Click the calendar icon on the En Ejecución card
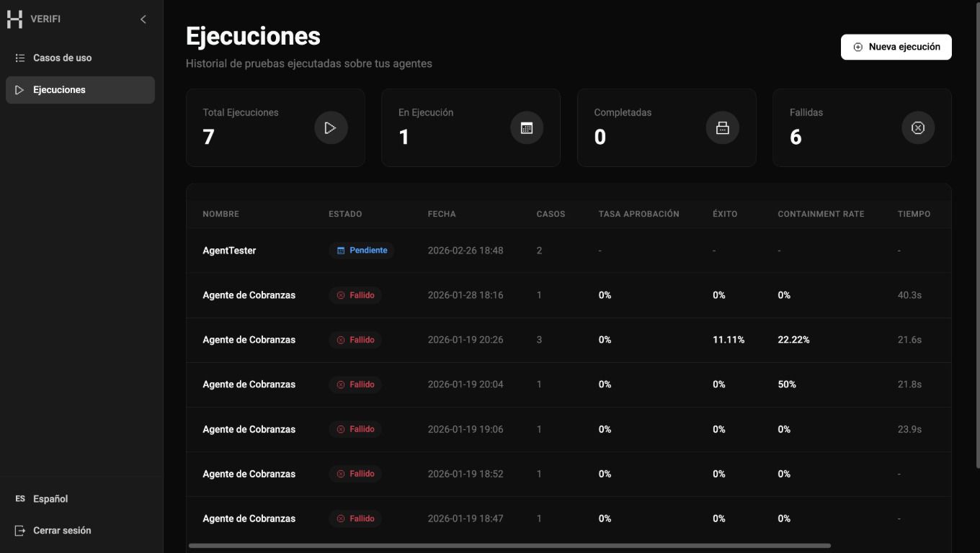Image resolution: width=980 pixels, height=553 pixels. point(526,127)
